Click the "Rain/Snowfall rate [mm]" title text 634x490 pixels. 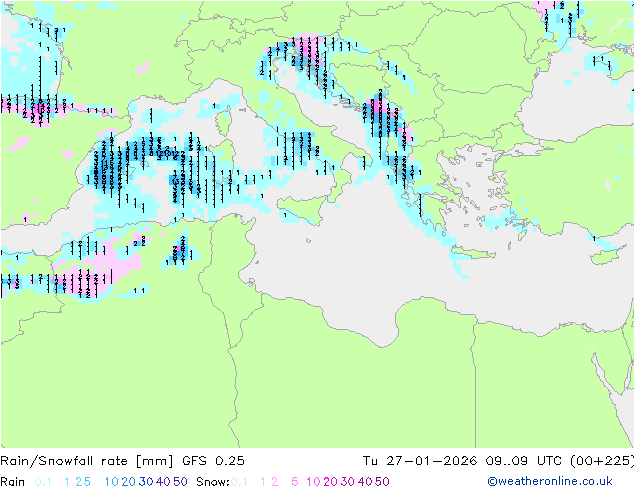tap(87, 461)
